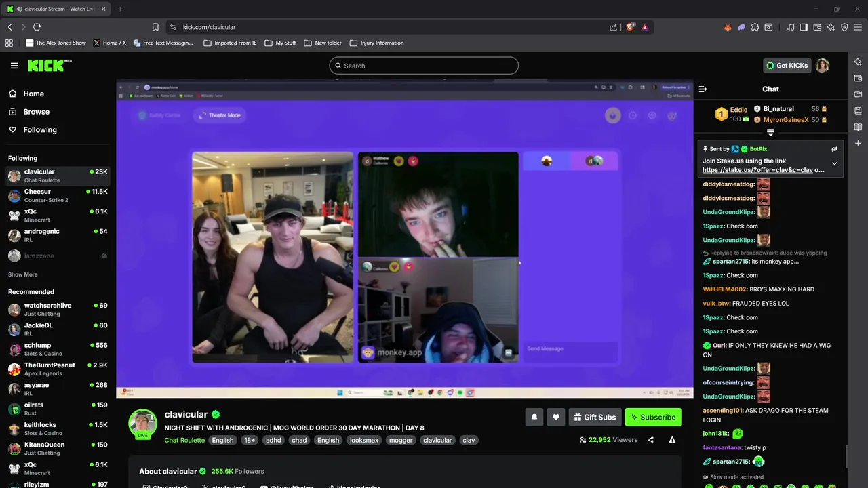Click streamer avatar with LIVE badge
This screenshot has width=868, height=488.
[142, 424]
